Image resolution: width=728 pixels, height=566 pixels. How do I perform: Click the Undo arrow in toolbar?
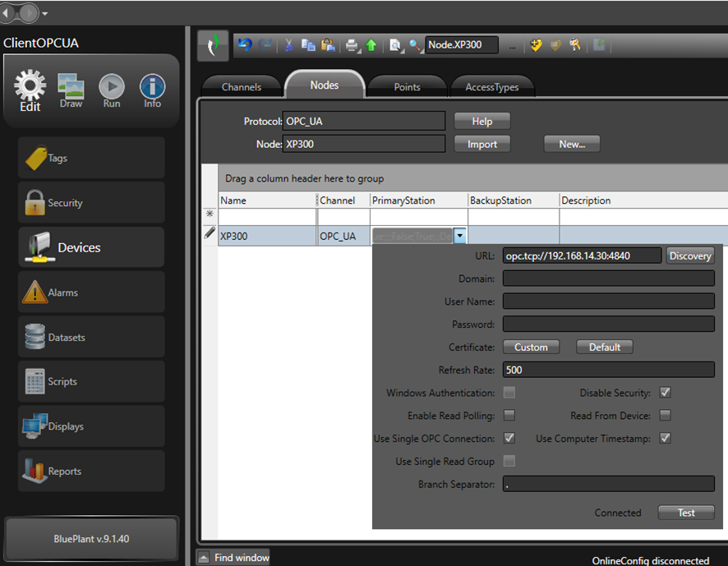[245, 45]
